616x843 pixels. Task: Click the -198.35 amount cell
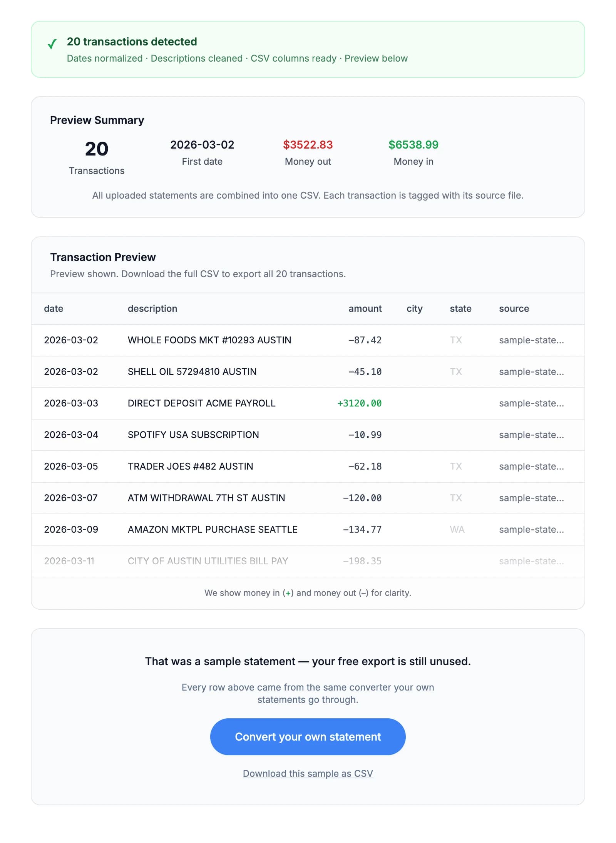point(362,561)
